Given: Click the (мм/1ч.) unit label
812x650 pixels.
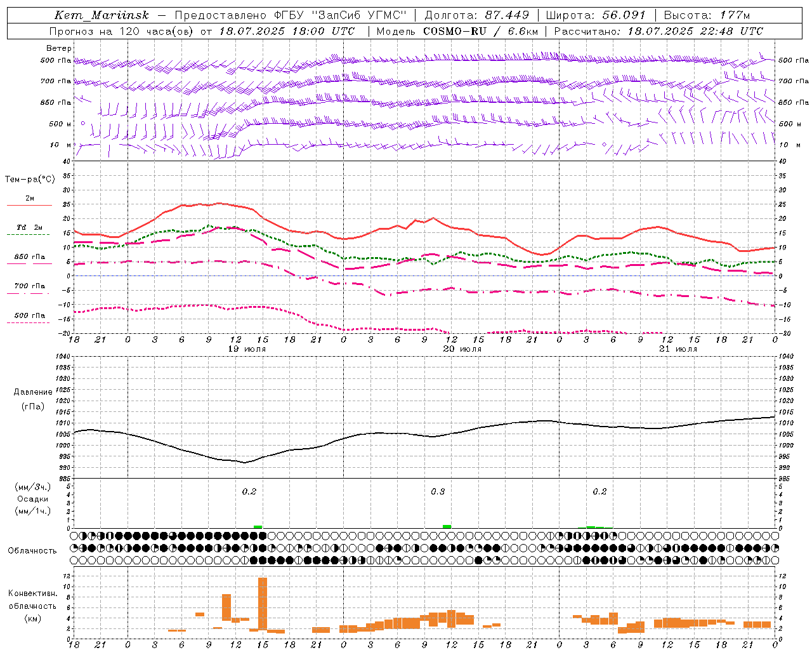Looking at the screenshot, I should (x=33, y=511).
